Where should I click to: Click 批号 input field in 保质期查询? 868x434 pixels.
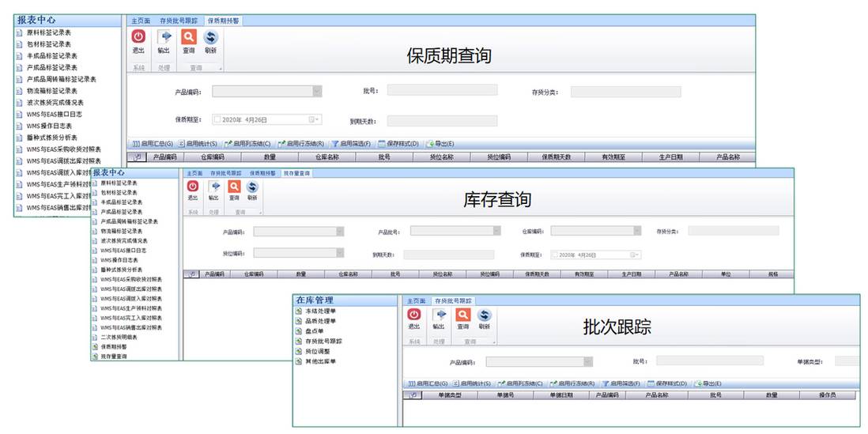point(441,90)
